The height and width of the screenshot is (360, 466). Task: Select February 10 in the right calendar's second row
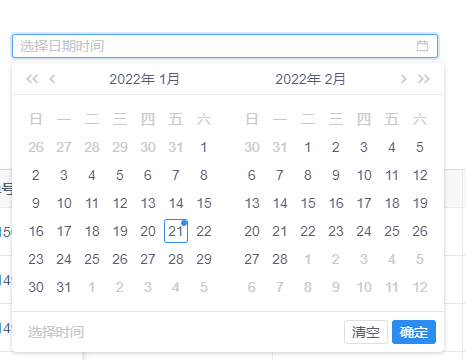[364, 175]
